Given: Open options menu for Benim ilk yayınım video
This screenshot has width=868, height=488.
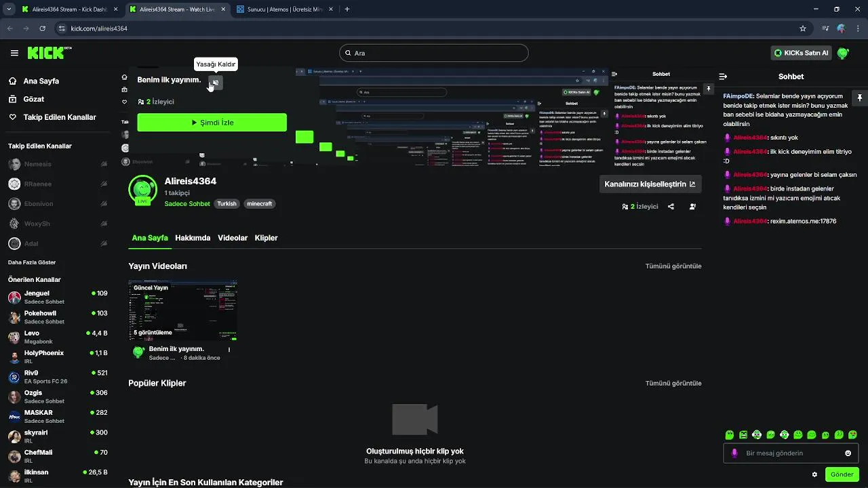Looking at the screenshot, I should tap(229, 350).
